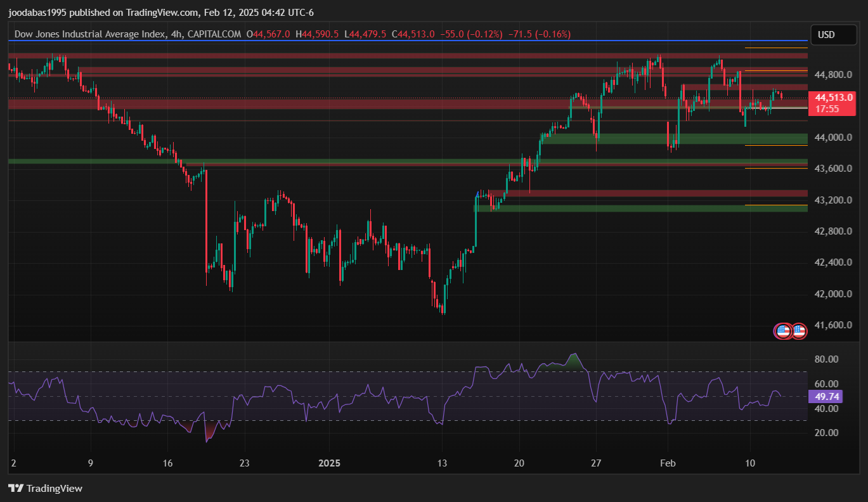Viewport: 868px width, 502px height.
Task: Click the 41,600.0 price axis label
Action: pyautogui.click(x=833, y=325)
